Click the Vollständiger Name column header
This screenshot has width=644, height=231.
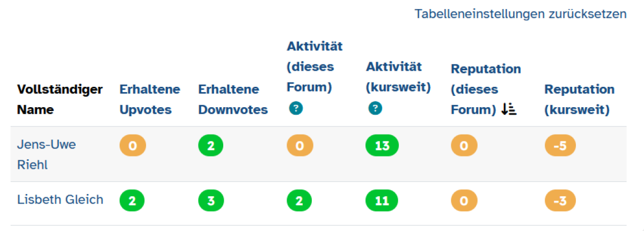(60, 100)
